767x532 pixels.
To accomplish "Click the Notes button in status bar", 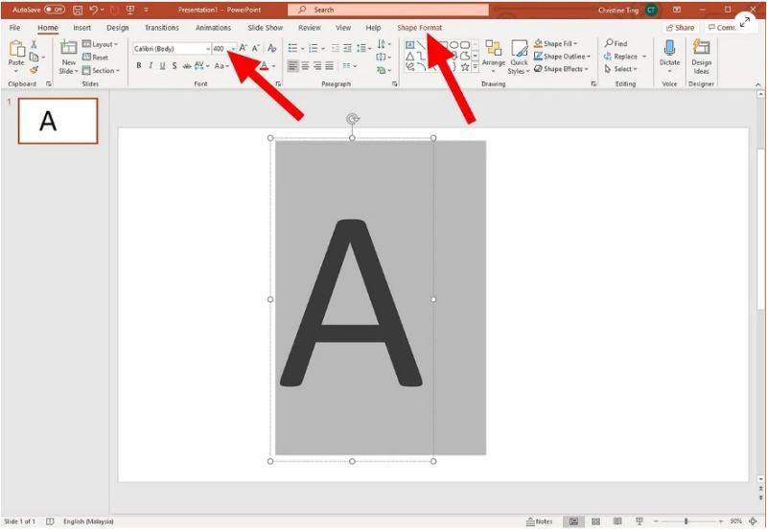I will click(x=539, y=521).
